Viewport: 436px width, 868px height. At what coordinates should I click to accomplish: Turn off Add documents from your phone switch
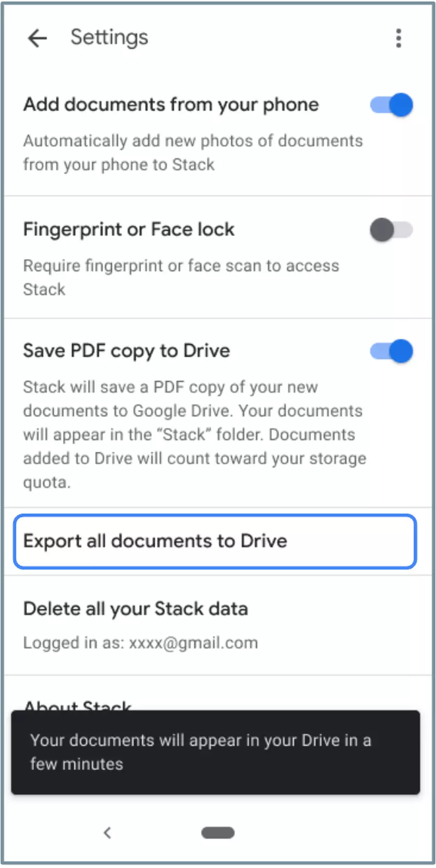(x=391, y=105)
